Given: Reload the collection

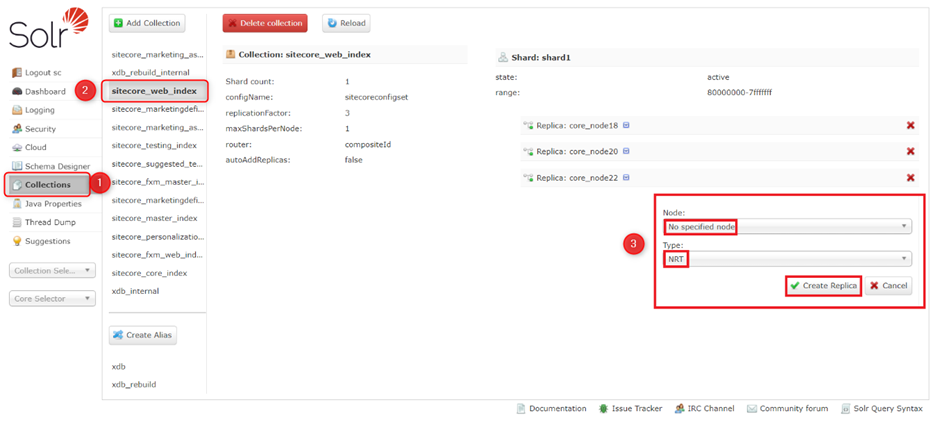Looking at the screenshot, I should tap(347, 23).
